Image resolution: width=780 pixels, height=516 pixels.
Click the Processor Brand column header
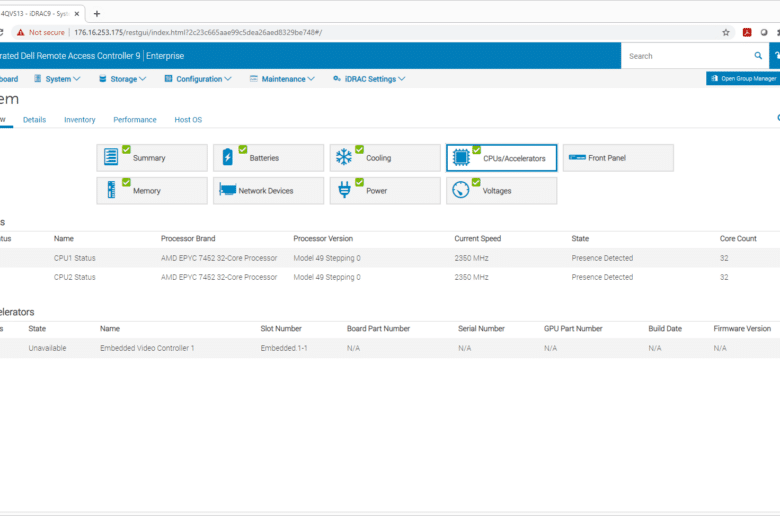tap(188, 238)
